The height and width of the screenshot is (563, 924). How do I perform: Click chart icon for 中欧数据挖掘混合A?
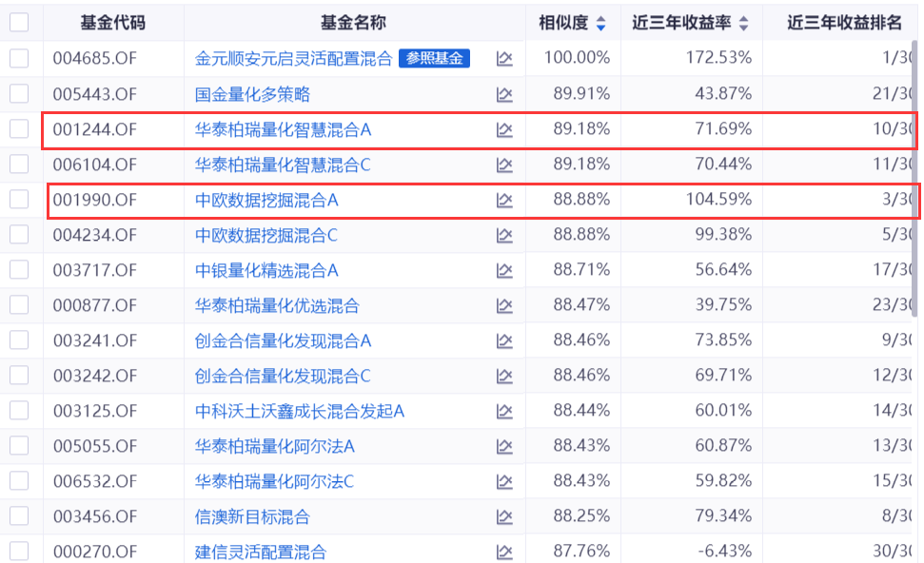[504, 200]
